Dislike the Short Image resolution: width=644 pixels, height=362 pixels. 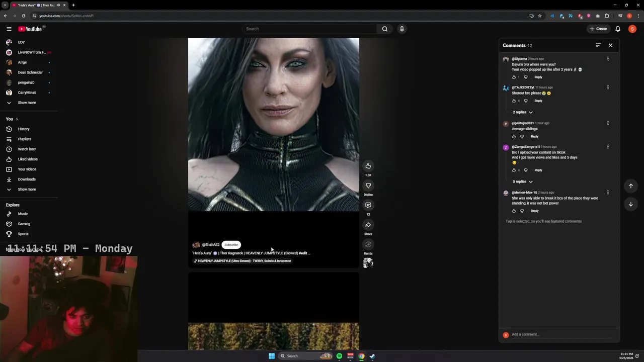tap(368, 186)
